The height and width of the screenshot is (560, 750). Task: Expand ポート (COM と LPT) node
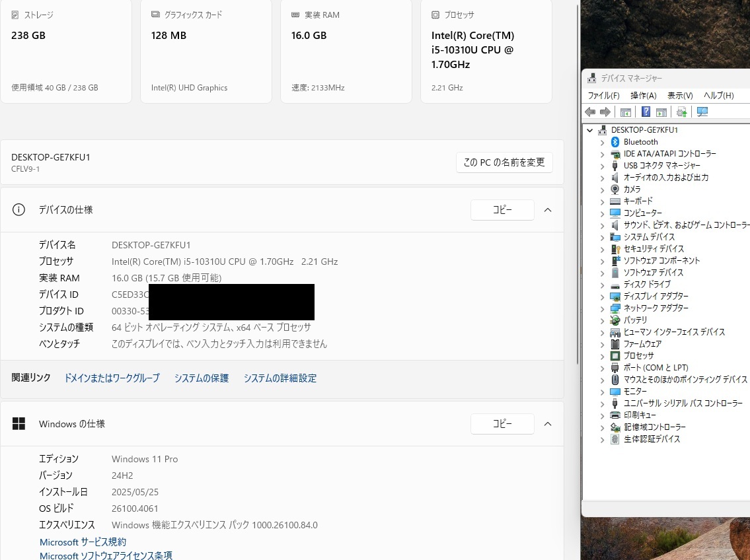tap(602, 368)
